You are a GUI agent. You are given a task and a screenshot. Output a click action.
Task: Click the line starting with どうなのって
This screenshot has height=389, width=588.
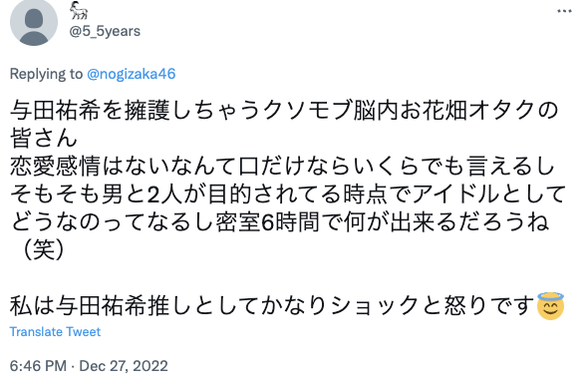click(280, 221)
